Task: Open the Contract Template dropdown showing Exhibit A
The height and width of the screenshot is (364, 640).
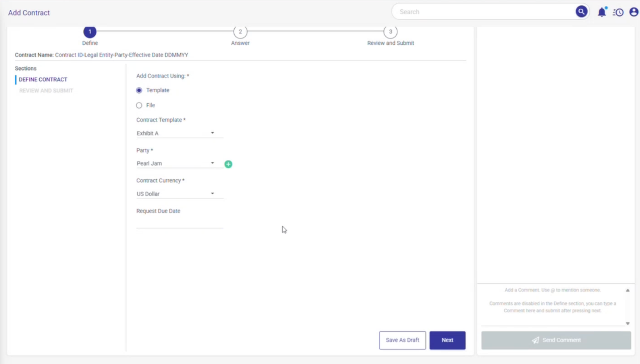Action: click(180, 133)
